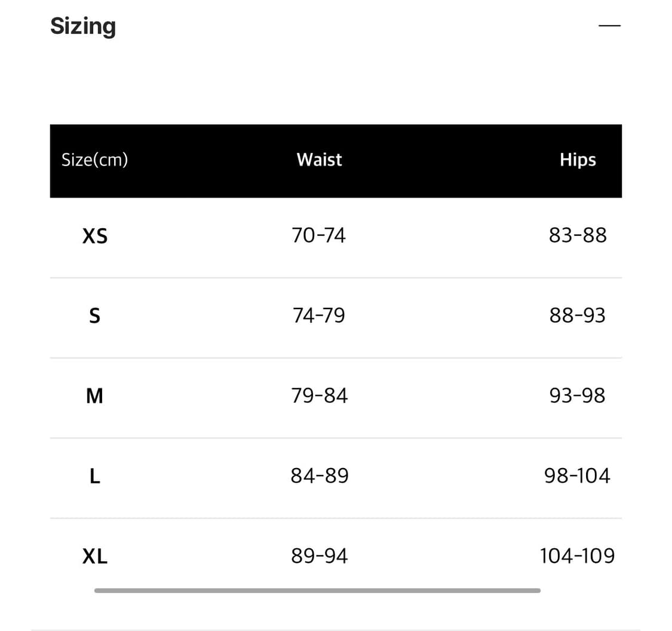Click the Waist column header

coord(319,160)
